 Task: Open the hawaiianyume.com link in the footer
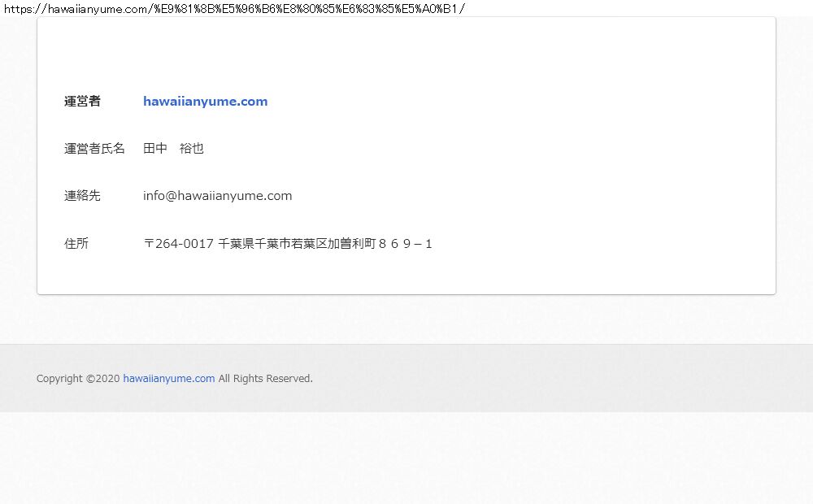tap(168, 379)
